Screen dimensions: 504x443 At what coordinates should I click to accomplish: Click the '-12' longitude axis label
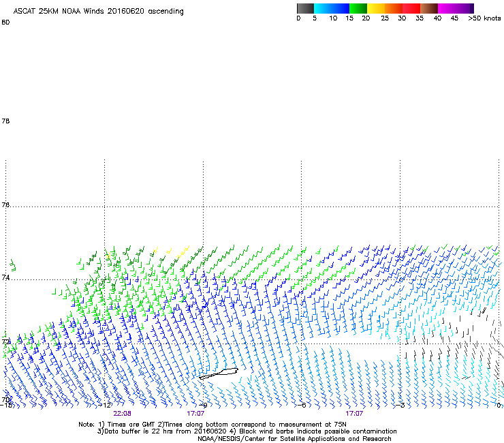104,406
